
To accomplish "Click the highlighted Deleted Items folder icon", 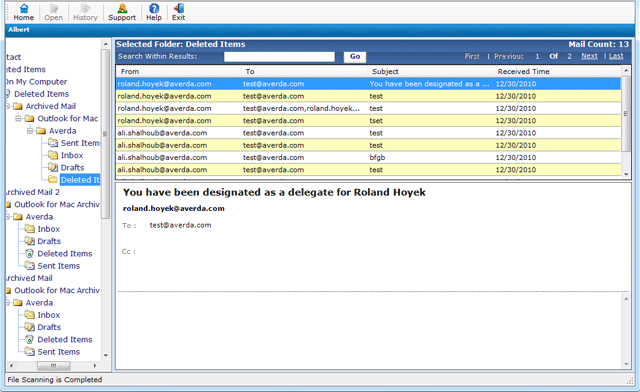I will 53,180.
